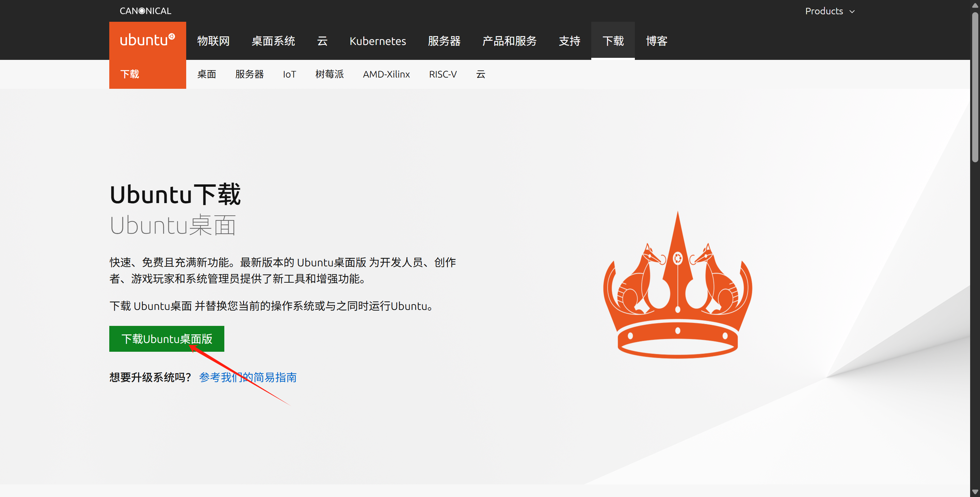This screenshot has width=980, height=497.
Task: Switch to the AMD-Xilinx sub-tab
Action: pyautogui.click(x=386, y=74)
